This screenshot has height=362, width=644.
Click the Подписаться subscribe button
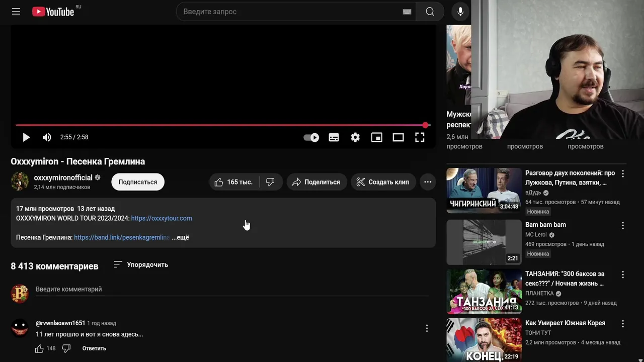tap(138, 182)
